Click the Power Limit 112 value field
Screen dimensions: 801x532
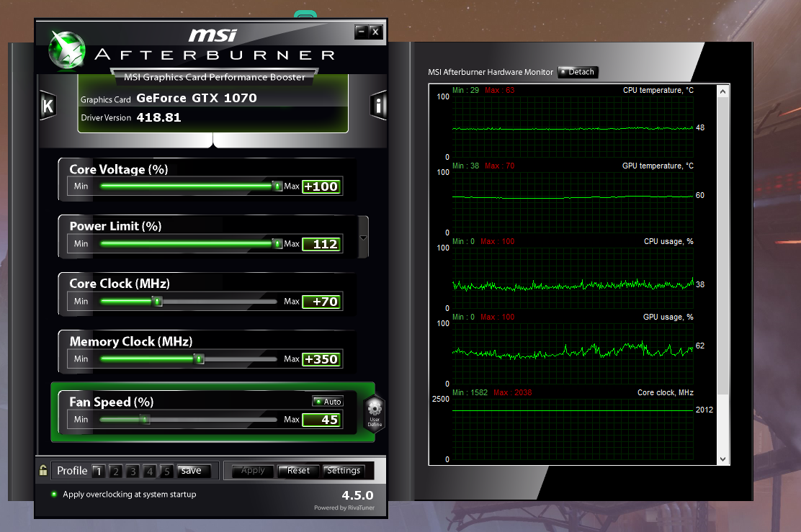point(322,245)
